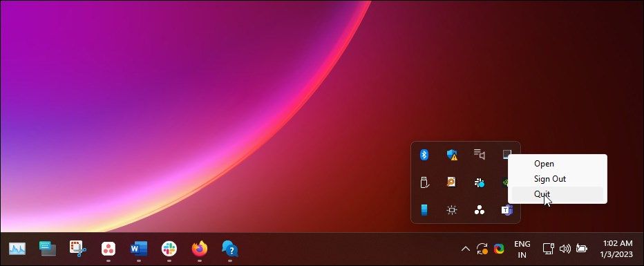
Task: Open volume speaker icon in taskbar
Action: point(565,248)
